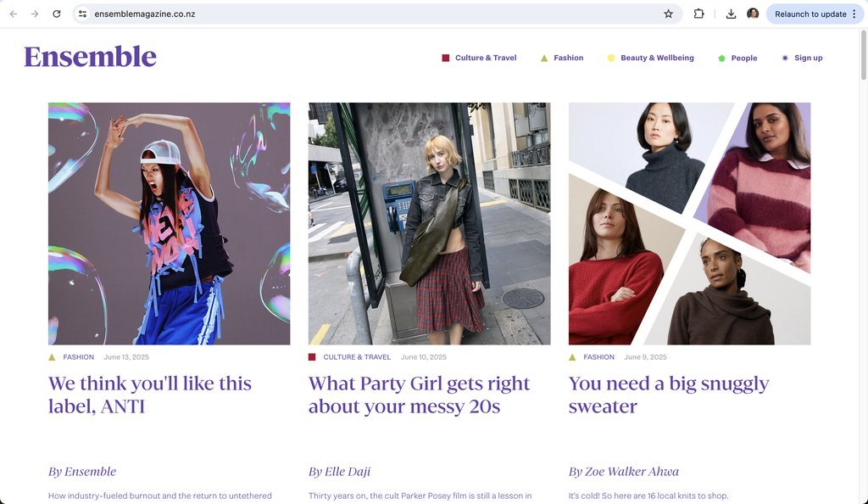Open the big snuggly sweater thumbnail
The width and height of the screenshot is (868, 504).
point(689,223)
